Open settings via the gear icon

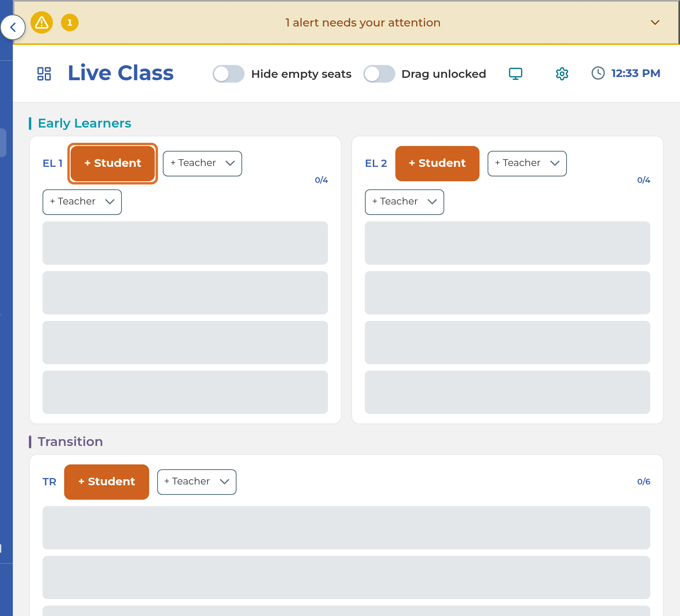(x=562, y=74)
